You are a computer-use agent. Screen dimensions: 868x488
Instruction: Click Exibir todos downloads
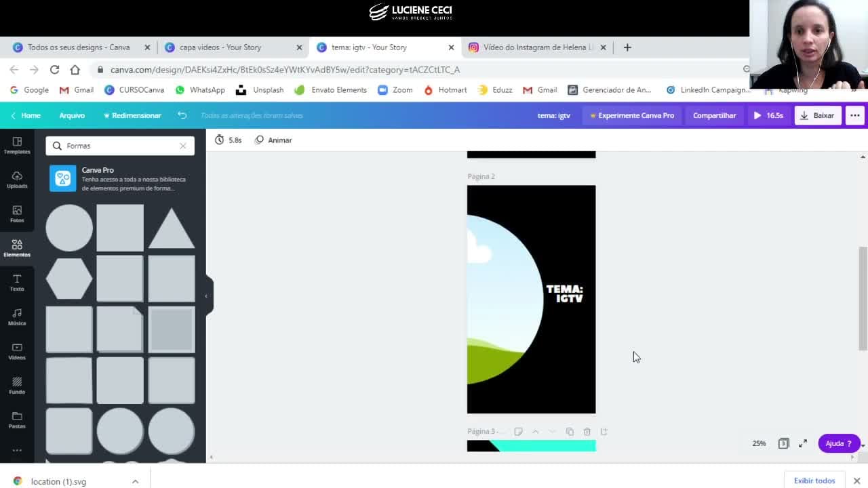[x=814, y=481]
